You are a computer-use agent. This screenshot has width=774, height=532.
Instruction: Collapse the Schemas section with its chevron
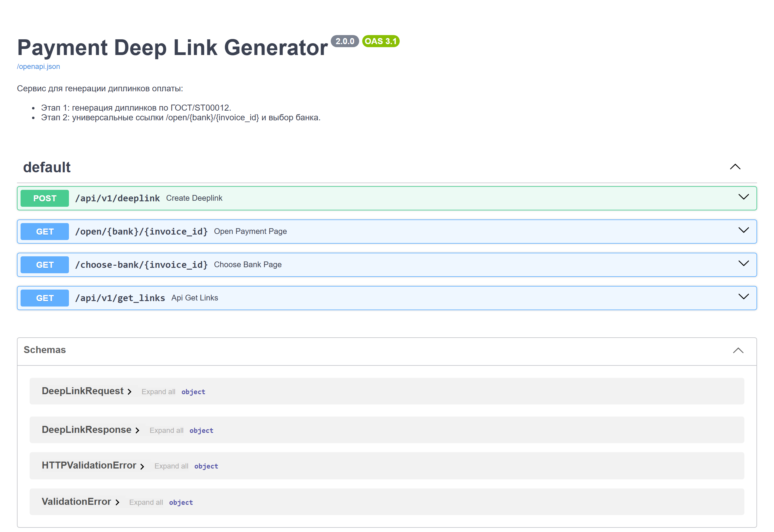[738, 351]
